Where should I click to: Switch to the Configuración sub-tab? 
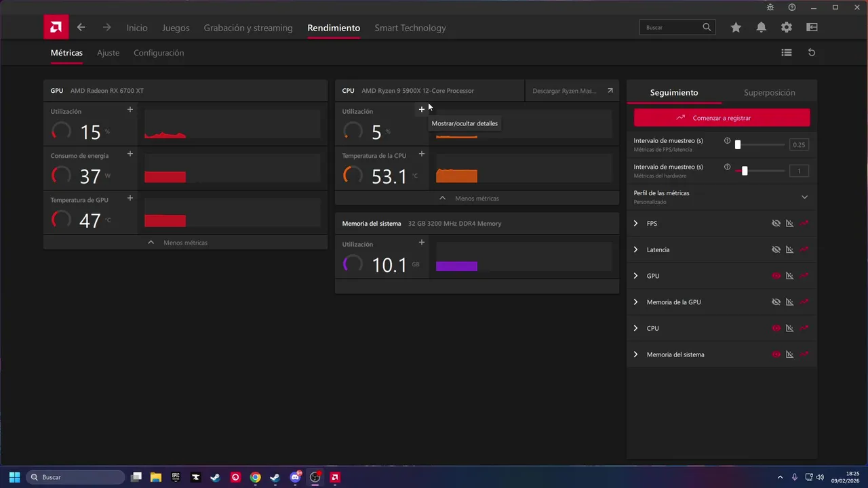pos(159,53)
